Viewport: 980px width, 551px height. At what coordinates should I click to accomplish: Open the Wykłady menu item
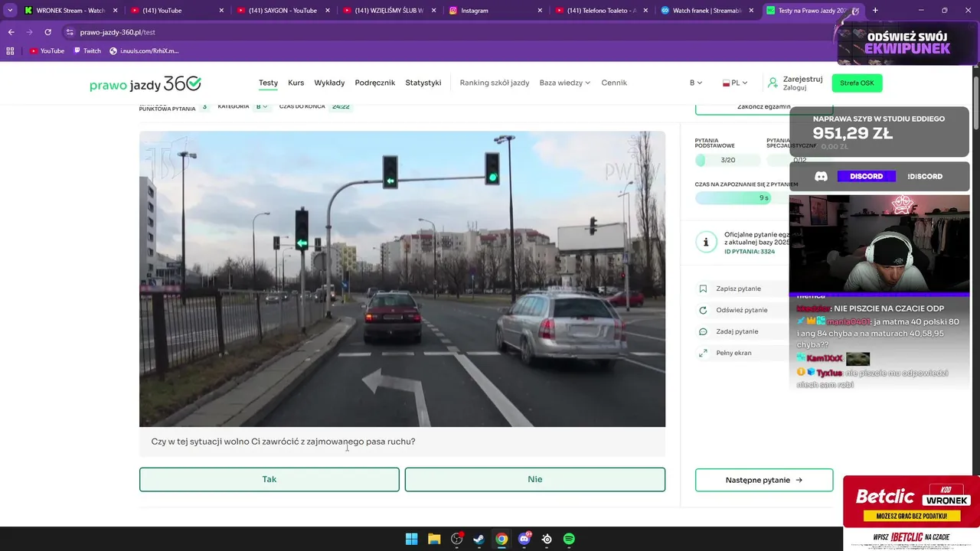coord(329,83)
